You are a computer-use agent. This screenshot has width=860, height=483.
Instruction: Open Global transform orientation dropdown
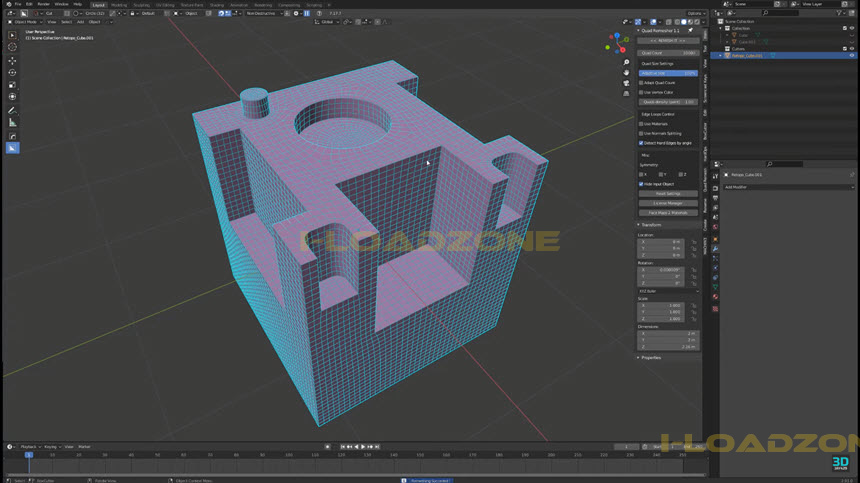(x=327, y=22)
